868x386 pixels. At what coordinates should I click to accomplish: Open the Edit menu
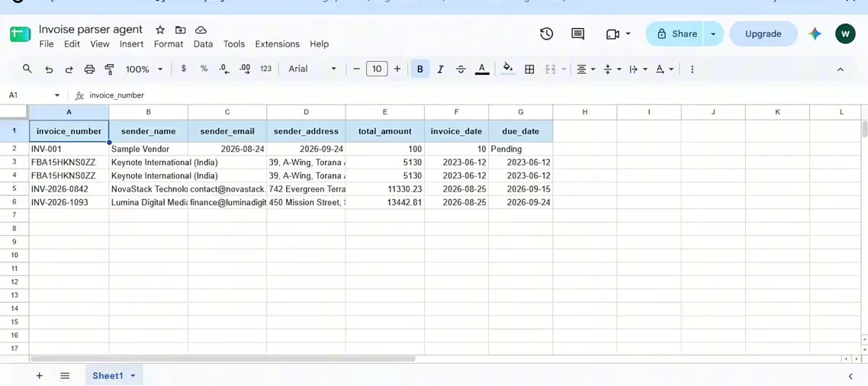point(72,43)
